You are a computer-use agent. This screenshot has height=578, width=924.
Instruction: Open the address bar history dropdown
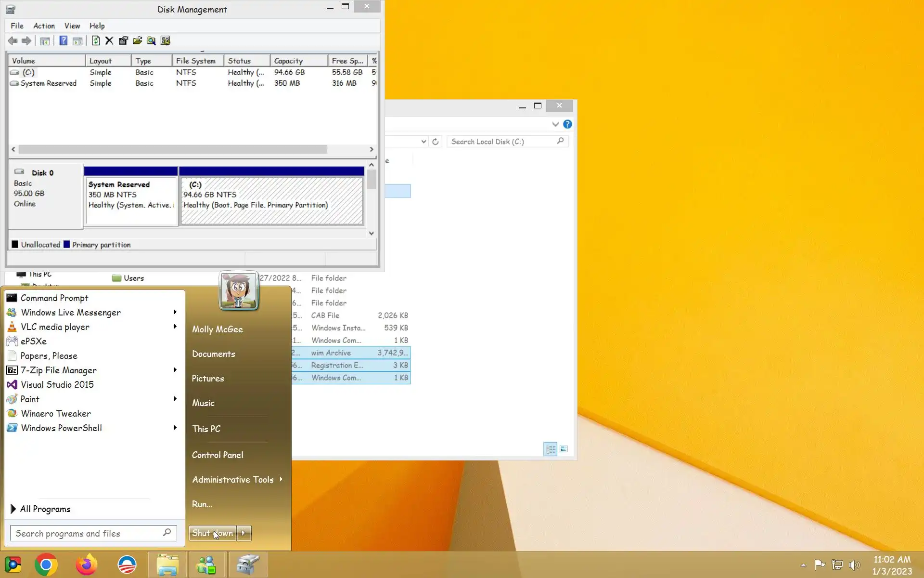point(423,142)
